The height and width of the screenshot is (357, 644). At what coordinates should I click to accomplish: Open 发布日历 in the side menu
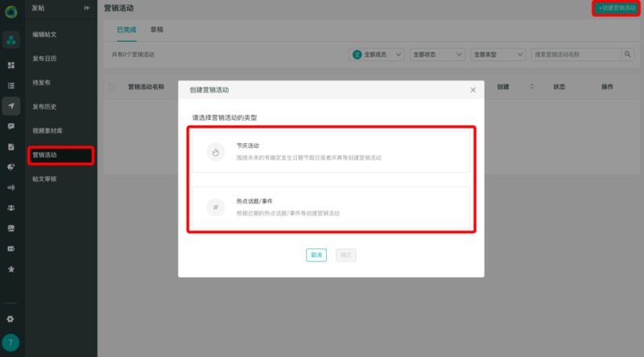pyautogui.click(x=44, y=59)
